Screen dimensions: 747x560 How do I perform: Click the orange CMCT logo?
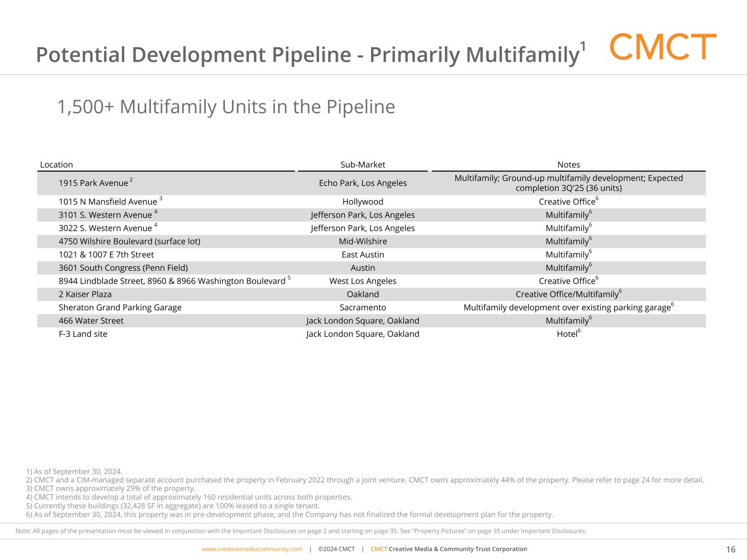(662, 47)
